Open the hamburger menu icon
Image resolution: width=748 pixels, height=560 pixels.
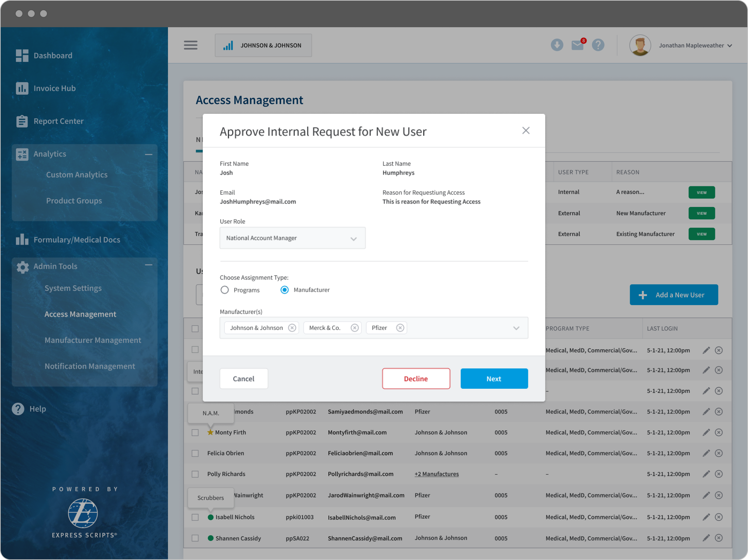click(190, 45)
